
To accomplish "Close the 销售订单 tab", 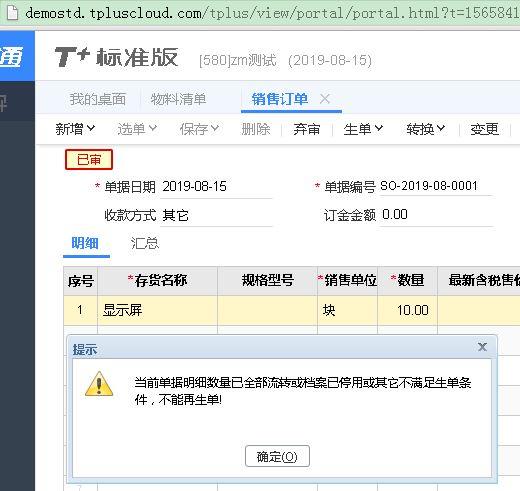I will point(325,99).
